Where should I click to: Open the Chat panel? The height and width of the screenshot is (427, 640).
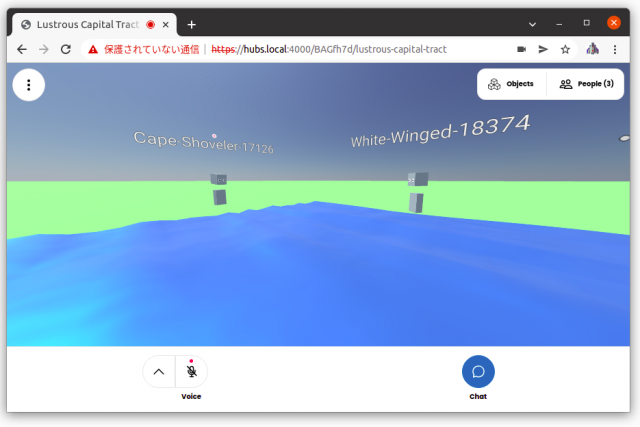tap(478, 371)
